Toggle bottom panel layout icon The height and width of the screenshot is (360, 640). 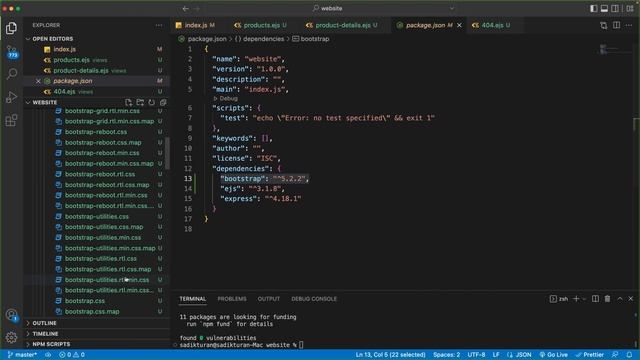click(604, 8)
